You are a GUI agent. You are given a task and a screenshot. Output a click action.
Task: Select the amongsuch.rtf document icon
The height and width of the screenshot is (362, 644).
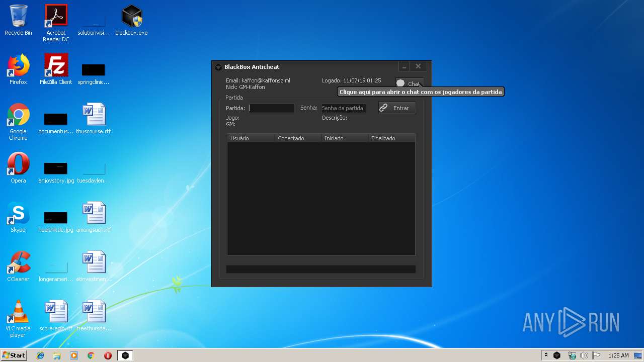[x=94, y=217]
